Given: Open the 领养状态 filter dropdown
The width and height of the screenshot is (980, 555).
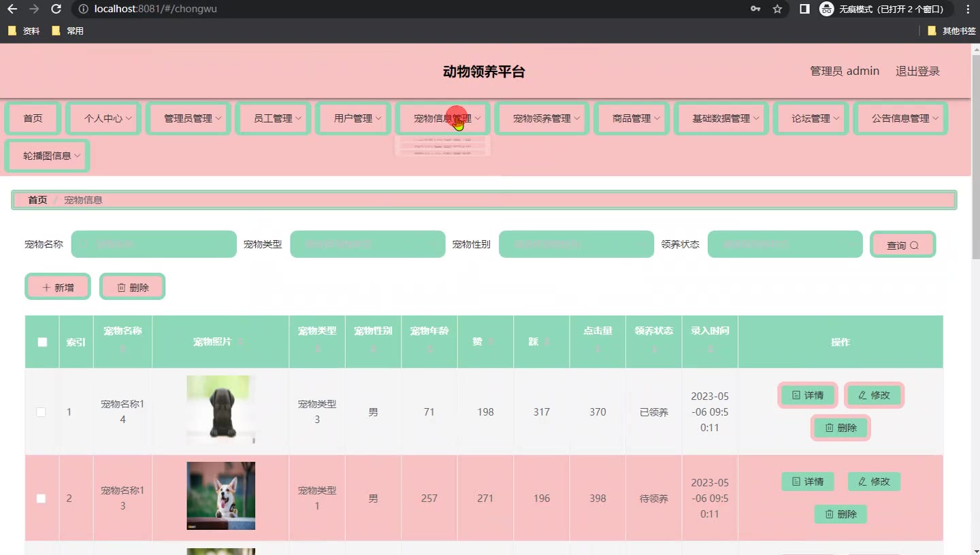Looking at the screenshot, I should (785, 244).
